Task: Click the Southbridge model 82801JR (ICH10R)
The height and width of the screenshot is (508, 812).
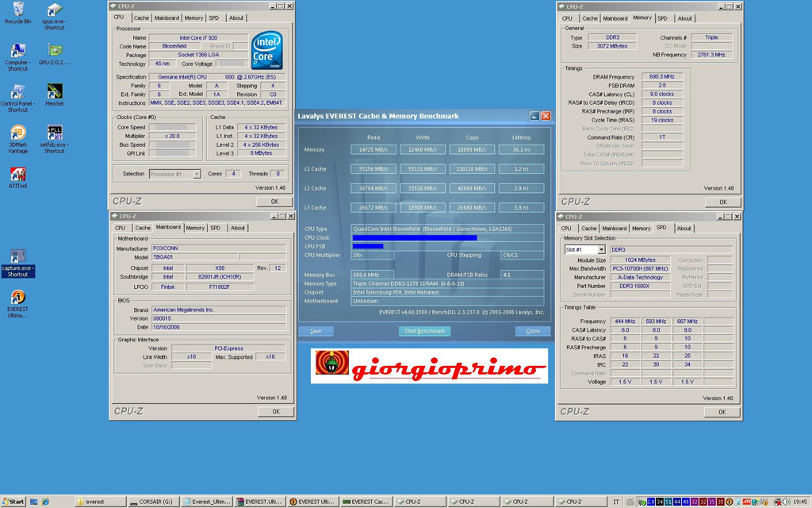Action: tap(220, 277)
